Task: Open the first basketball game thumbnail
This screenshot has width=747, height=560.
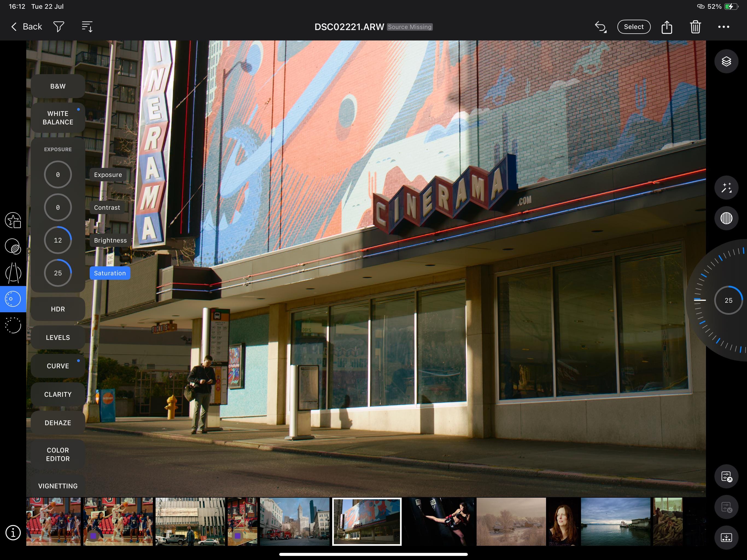Action: point(53,521)
